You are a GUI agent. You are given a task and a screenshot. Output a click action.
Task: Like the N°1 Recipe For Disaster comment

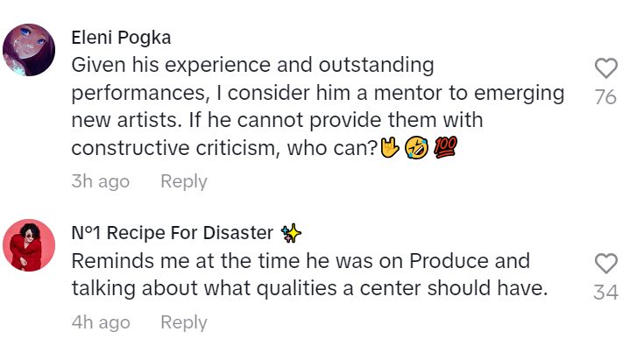tap(605, 264)
